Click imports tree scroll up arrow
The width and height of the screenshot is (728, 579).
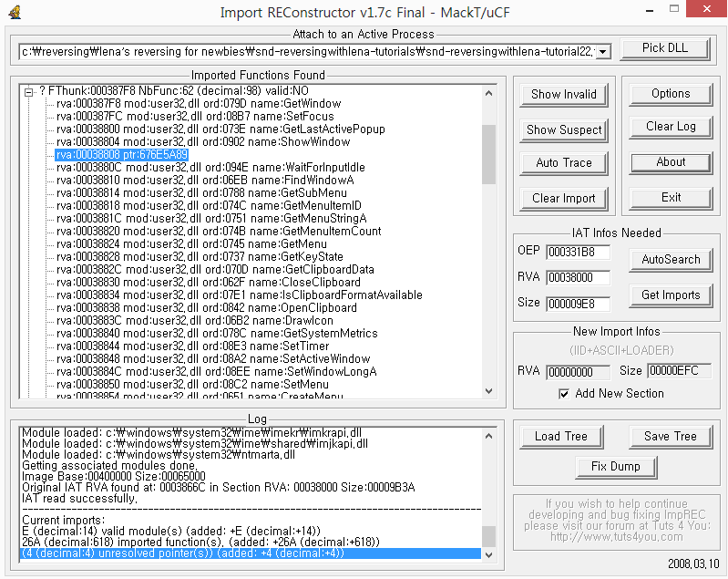click(488, 93)
